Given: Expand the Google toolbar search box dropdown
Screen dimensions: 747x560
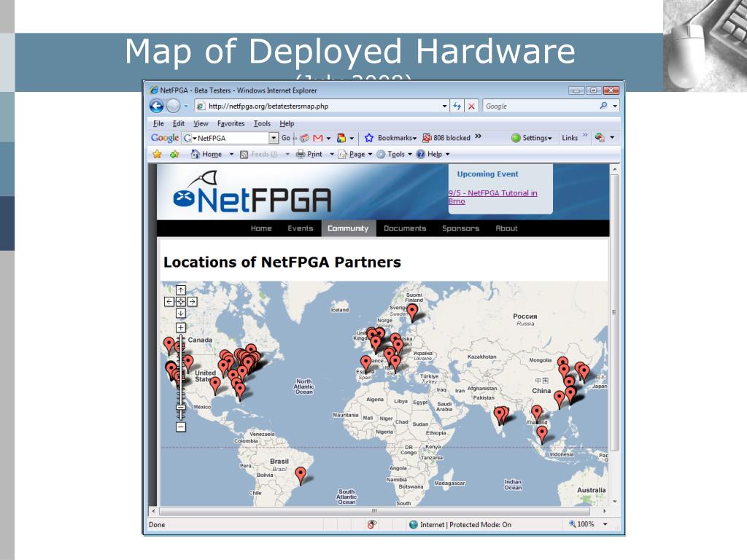Looking at the screenshot, I should [274, 138].
